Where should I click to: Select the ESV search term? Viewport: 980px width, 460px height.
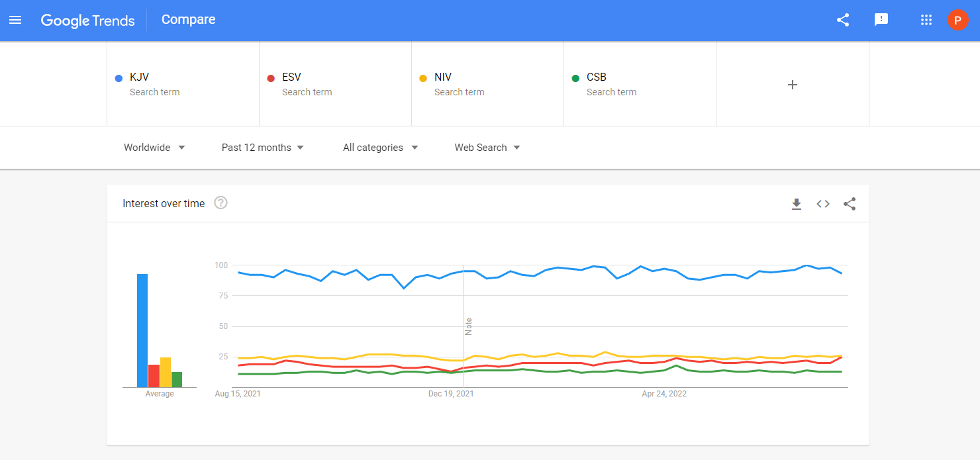click(x=335, y=84)
